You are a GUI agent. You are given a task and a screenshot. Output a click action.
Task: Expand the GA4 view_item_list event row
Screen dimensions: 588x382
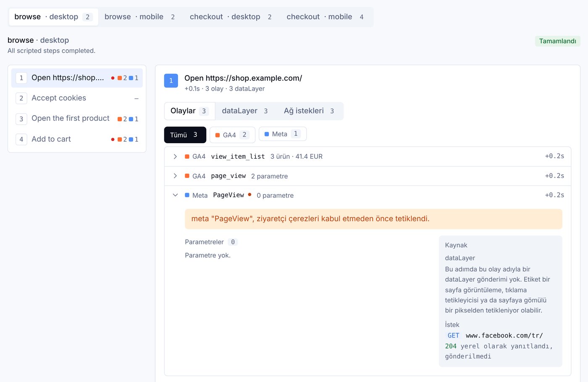point(367,157)
